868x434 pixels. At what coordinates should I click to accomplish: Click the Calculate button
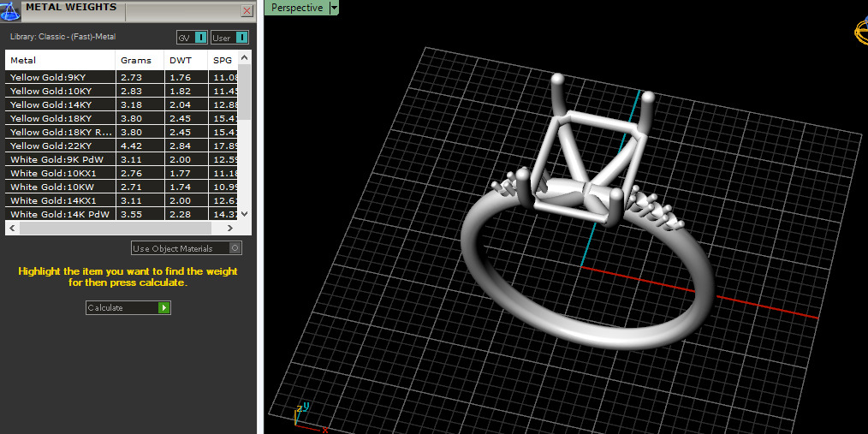[x=128, y=308]
